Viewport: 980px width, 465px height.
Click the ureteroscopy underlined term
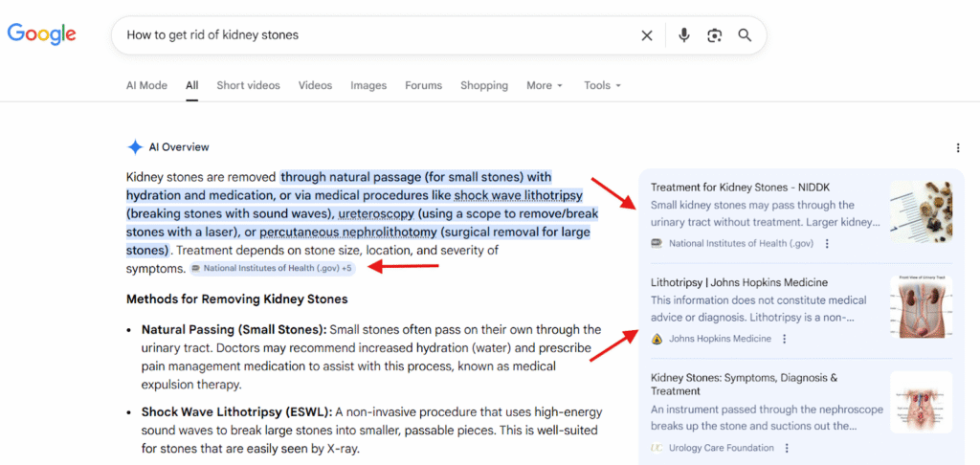click(376, 214)
